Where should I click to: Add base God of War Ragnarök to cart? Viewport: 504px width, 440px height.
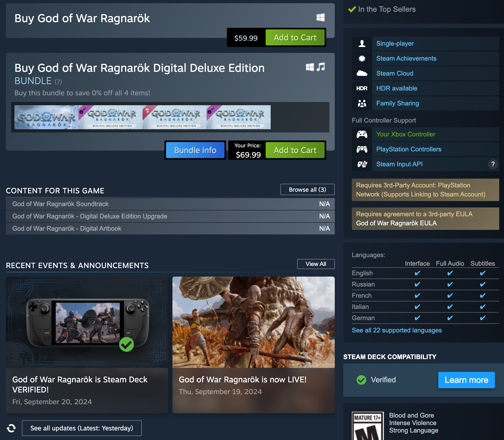(295, 37)
